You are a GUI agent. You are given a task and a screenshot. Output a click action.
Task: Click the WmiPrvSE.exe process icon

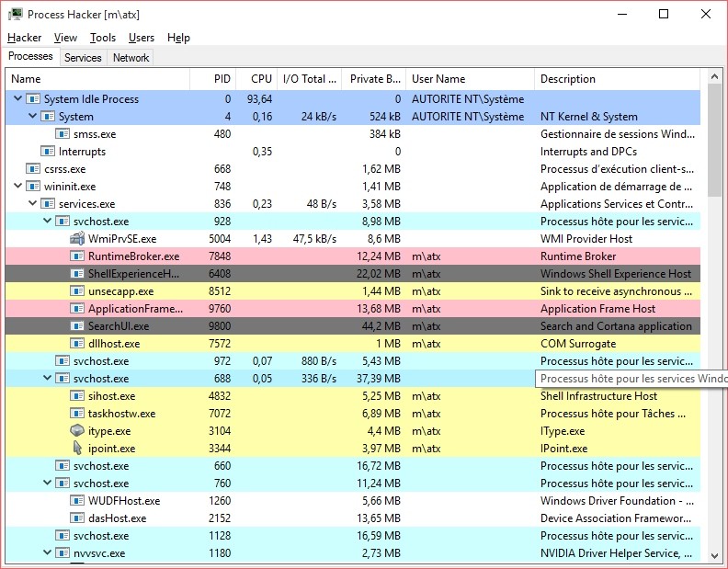pos(76,239)
